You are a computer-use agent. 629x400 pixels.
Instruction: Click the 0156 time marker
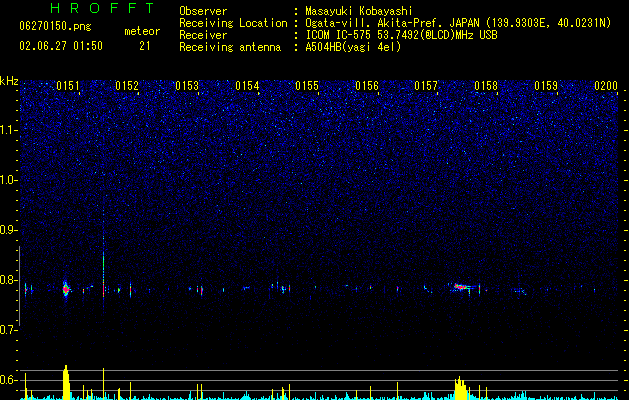click(x=367, y=86)
